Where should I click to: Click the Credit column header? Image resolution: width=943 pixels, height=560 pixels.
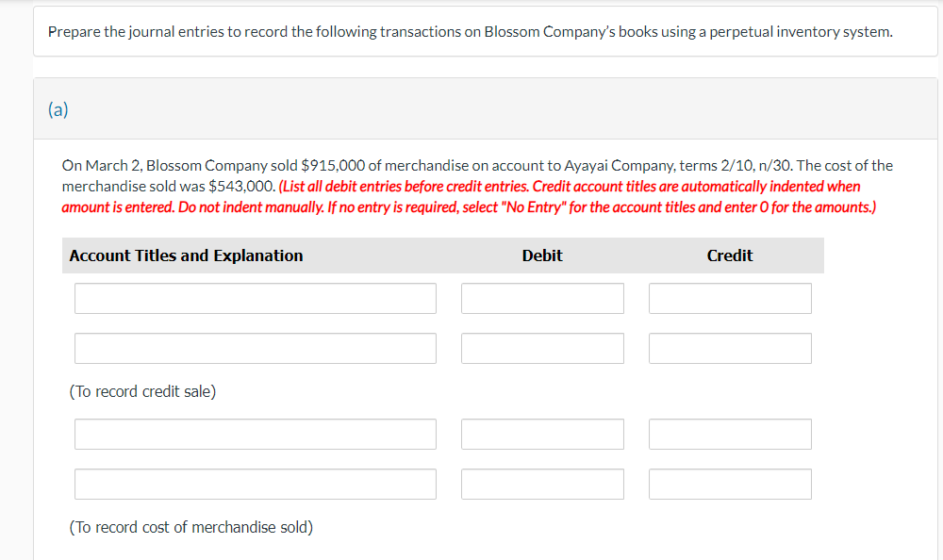pyautogui.click(x=729, y=255)
